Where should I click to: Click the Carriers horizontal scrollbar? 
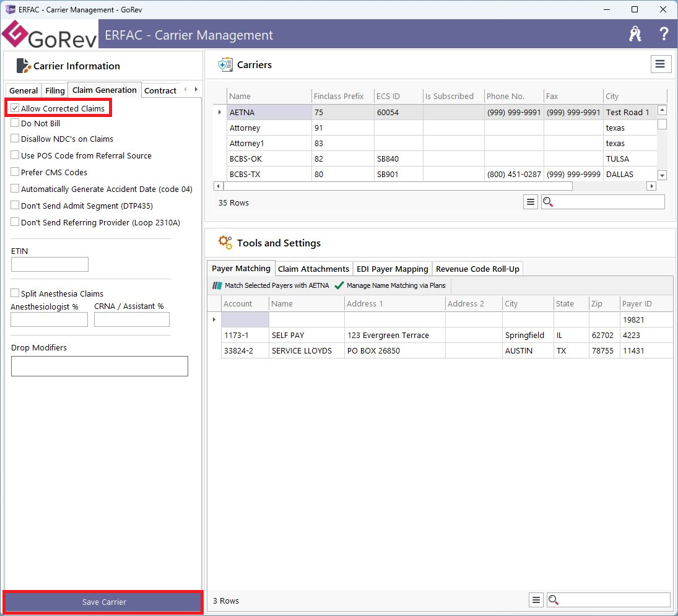[396, 186]
